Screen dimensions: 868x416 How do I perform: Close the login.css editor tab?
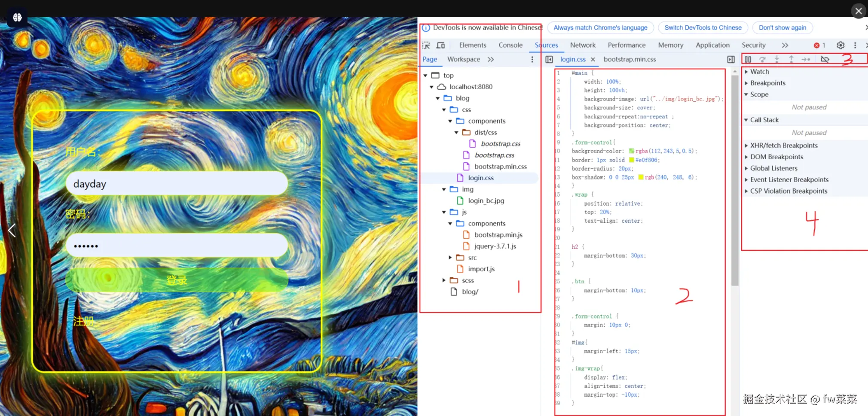[593, 59]
